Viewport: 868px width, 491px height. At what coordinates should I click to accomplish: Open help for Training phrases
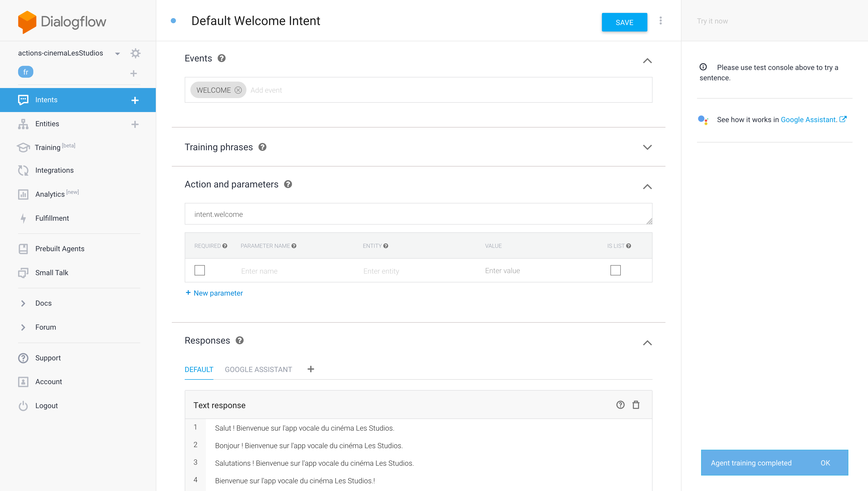coord(262,147)
